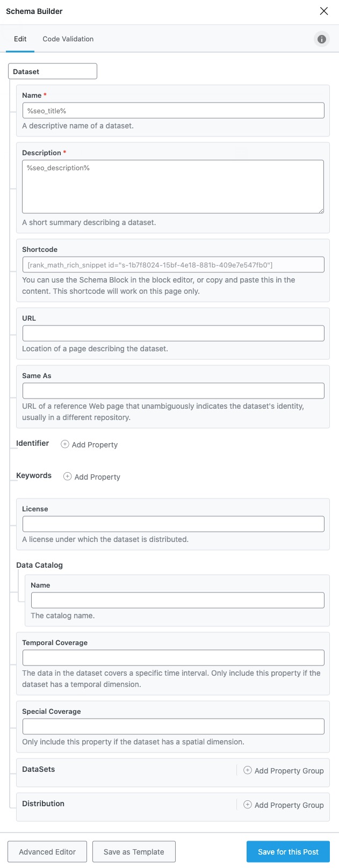Select the Shortcode text field
The height and width of the screenshot is (868, 339).
173,265
